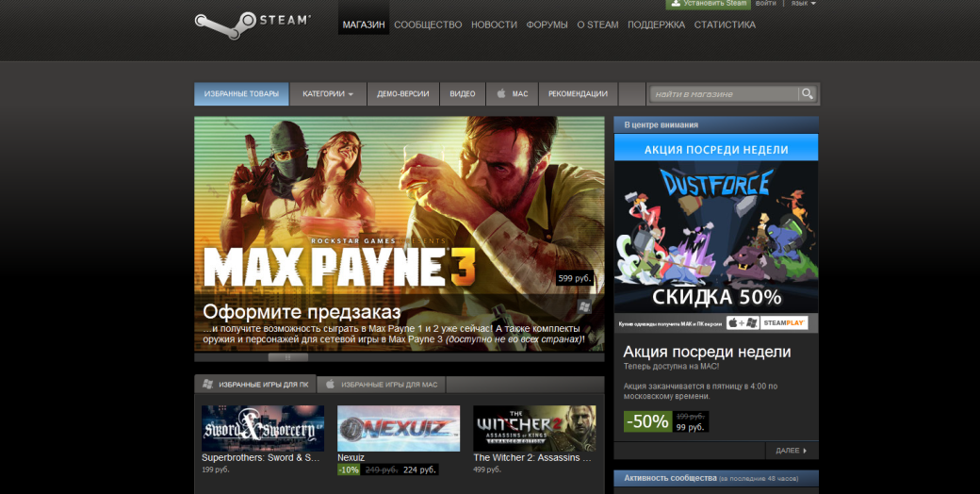Open the СООБЩЕСТВО menu
The width and height of the screenshot is (980, 494).
(428, 25)
